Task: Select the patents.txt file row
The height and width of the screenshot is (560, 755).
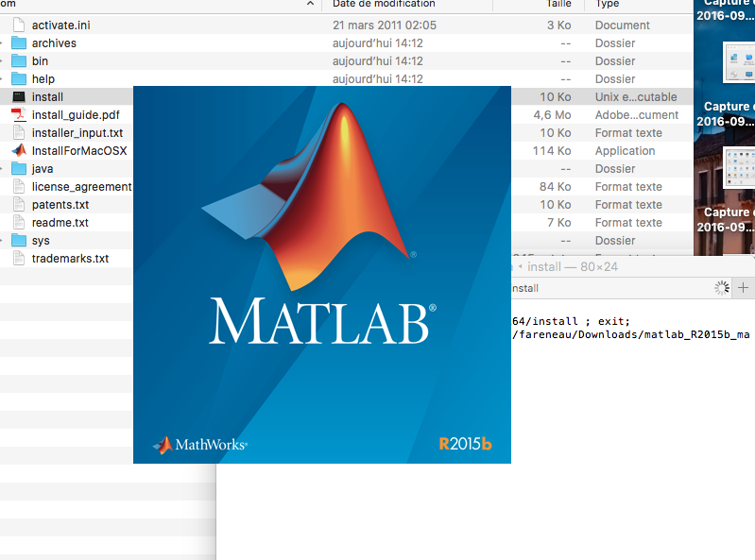Action: coord(60,205)
